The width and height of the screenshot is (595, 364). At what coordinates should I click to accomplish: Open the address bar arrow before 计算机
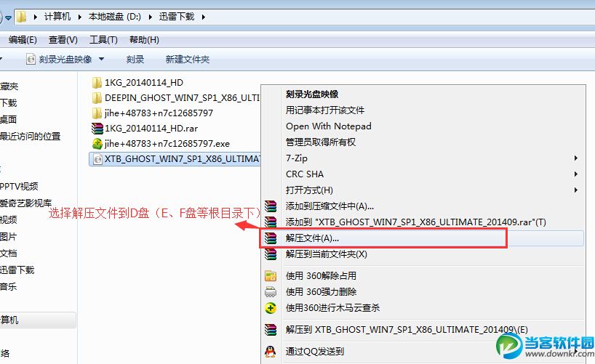click(x=36, y=17)
